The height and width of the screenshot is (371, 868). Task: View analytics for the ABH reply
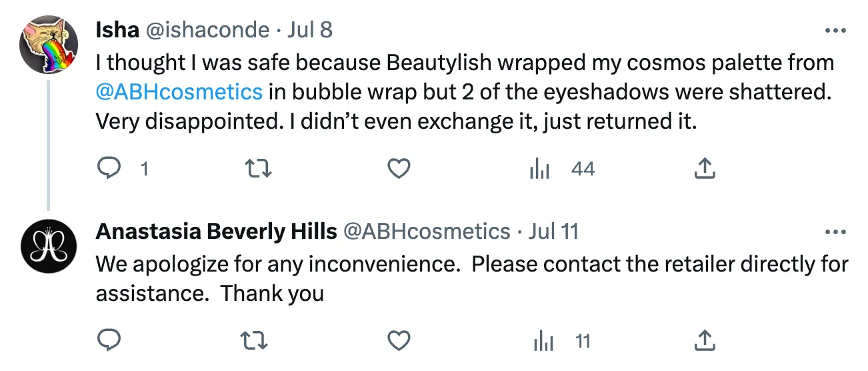[544, 342]
